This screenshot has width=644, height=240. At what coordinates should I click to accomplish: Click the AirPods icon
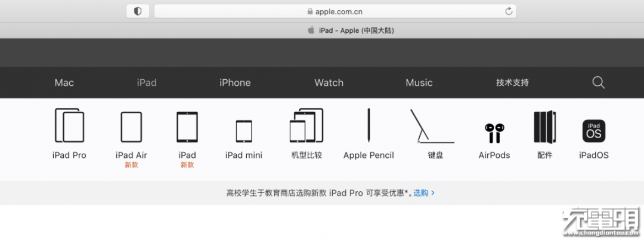494,133
